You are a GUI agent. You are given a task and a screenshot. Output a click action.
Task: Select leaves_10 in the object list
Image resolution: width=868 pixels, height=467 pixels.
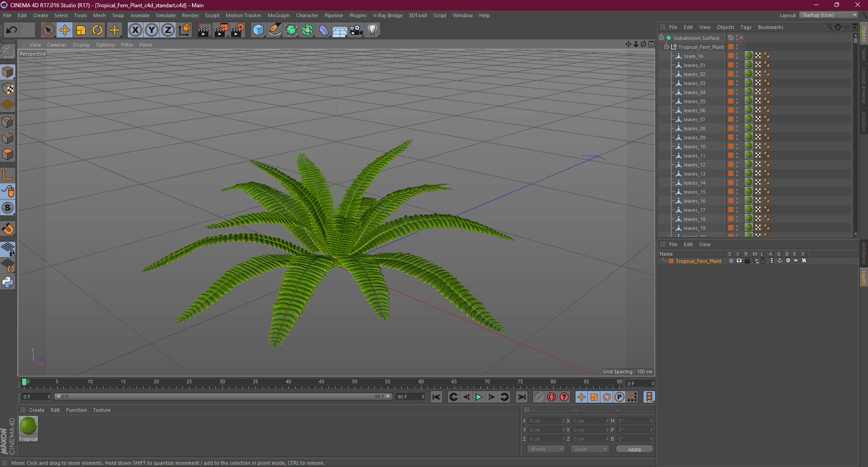[x=694, y=147]
